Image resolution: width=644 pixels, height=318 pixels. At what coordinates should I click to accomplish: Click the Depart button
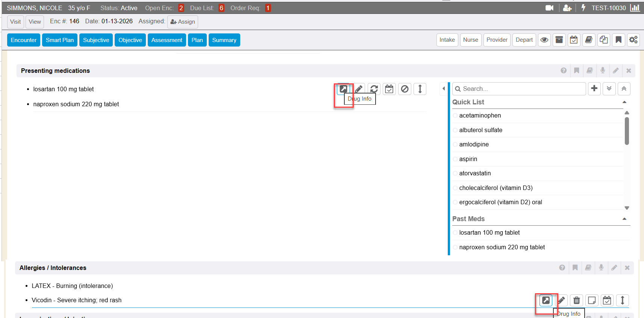click(524, 40)
